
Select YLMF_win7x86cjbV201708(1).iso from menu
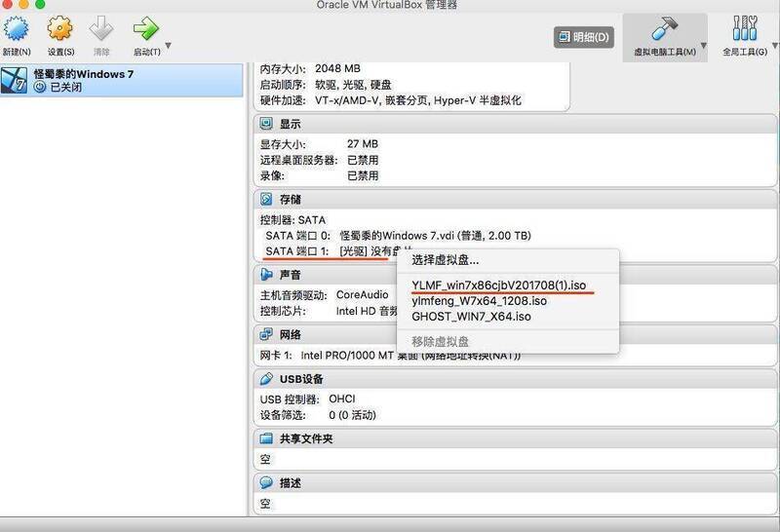tap(498, 285)
